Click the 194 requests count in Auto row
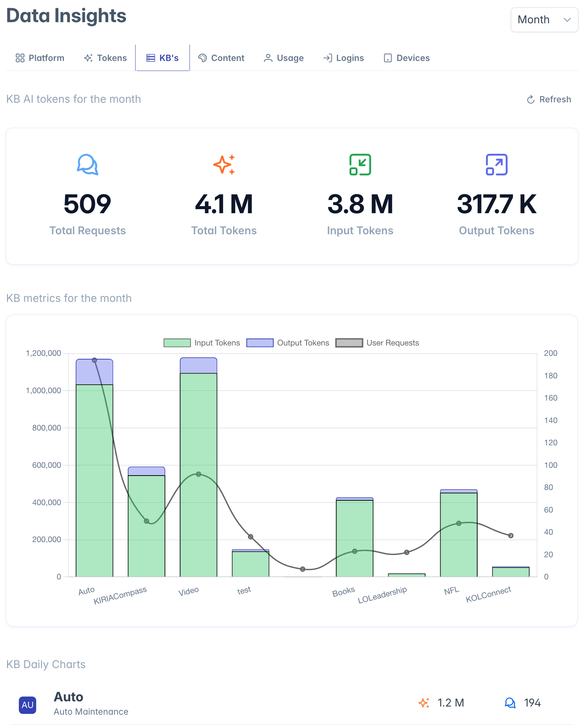This screenshot has width=588, height=725. point(532,703)
